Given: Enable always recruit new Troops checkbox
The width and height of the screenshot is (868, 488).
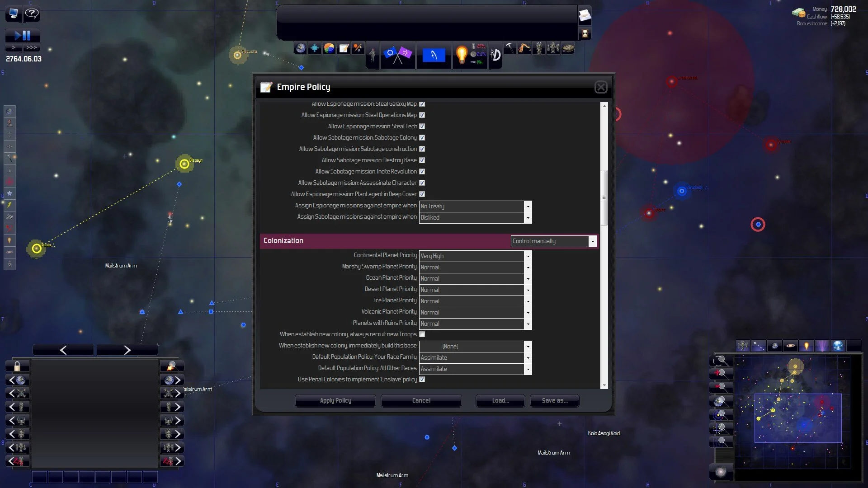Looking at the screenshot, I should [422, 334].
